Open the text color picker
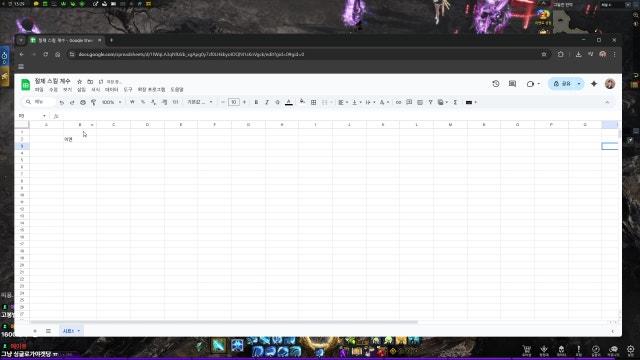This screenshot has width=640, height=360. click(289, 102)
